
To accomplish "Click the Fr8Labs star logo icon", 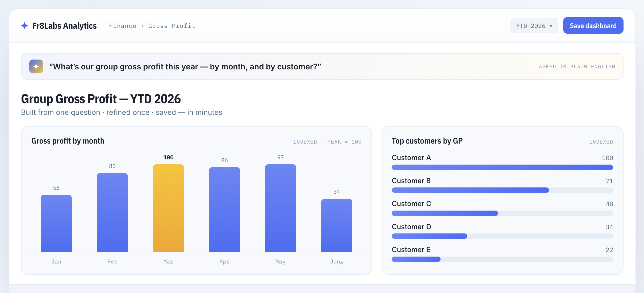I will point(24,26).
